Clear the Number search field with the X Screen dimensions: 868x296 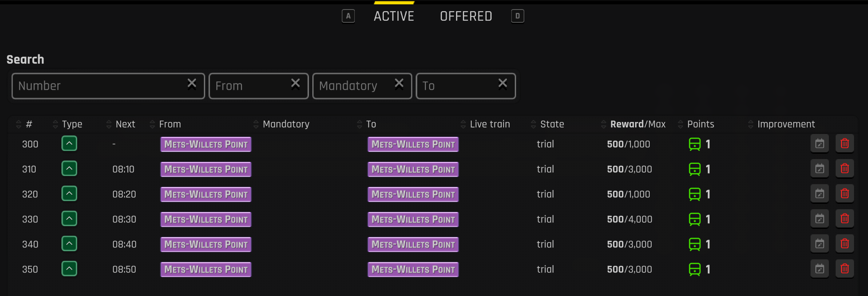(192, 84)
